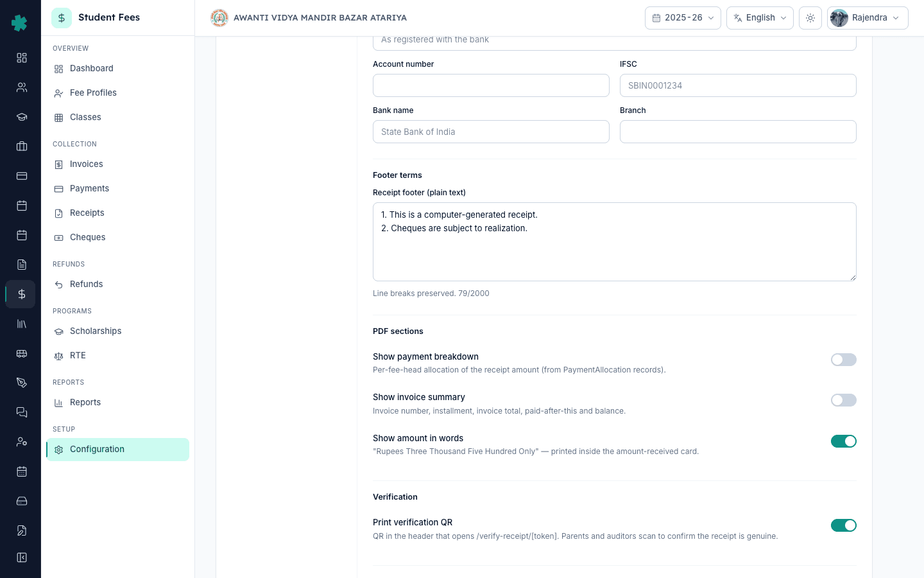Open Receipts in the sidebar
This screenshot has height=578, width=924.
coord(117,213)
